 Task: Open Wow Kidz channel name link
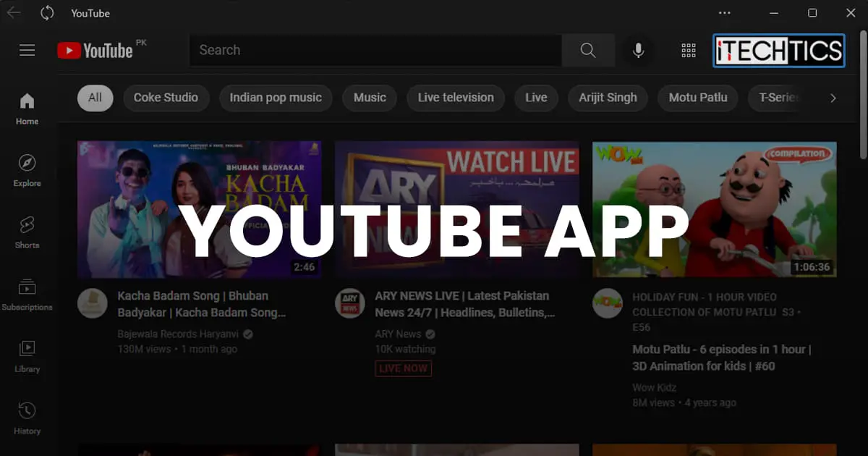coord(654,388)
